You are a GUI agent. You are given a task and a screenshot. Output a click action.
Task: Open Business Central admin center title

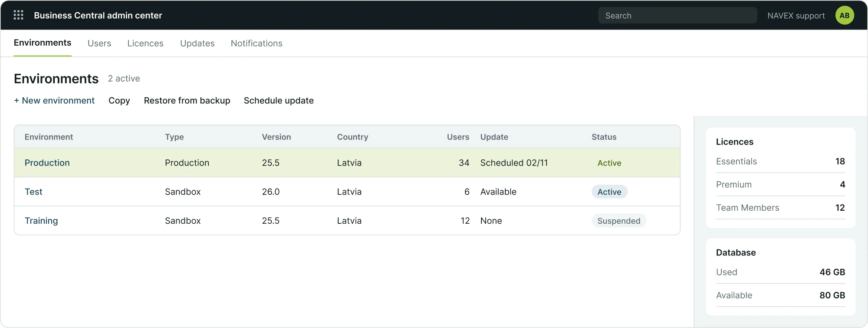(98, 16)
